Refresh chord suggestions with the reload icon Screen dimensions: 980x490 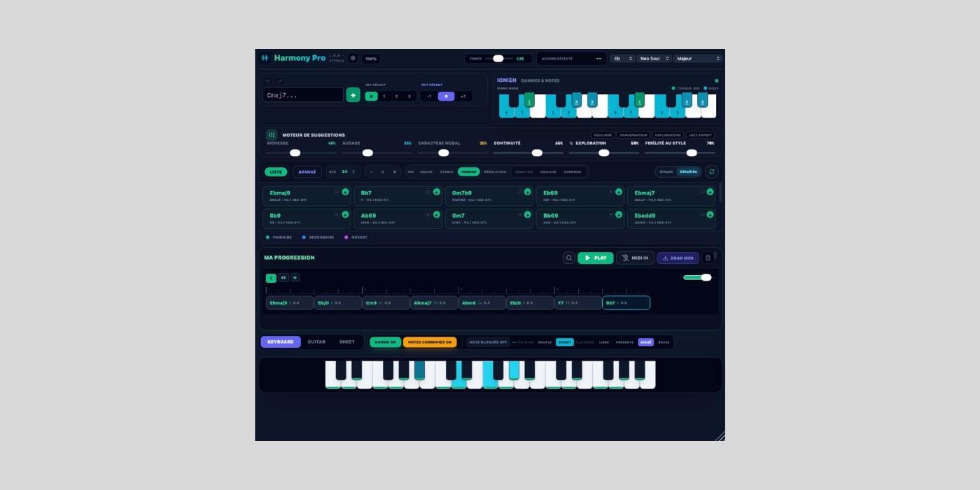tap(711, 171)
